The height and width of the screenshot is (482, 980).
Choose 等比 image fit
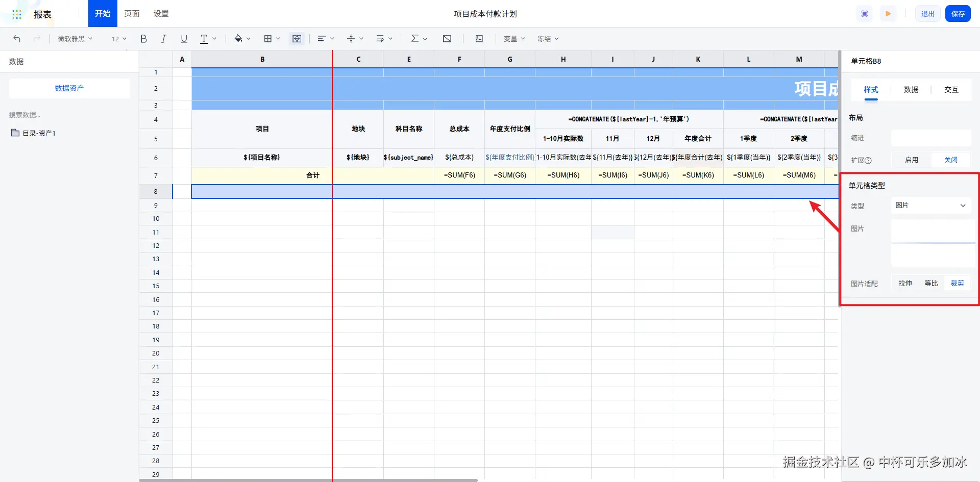pos(931,283)
